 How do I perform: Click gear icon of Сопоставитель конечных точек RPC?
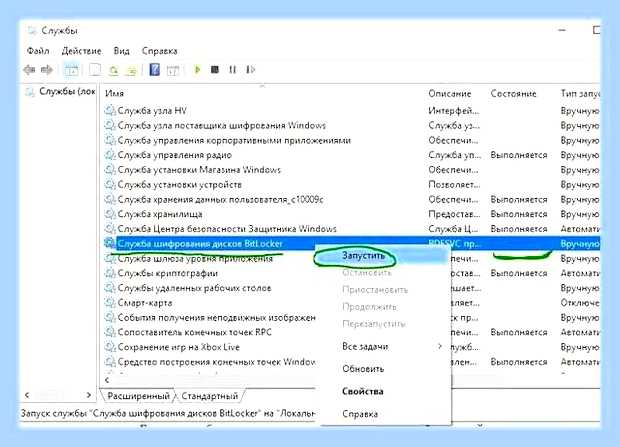(110, 332)
